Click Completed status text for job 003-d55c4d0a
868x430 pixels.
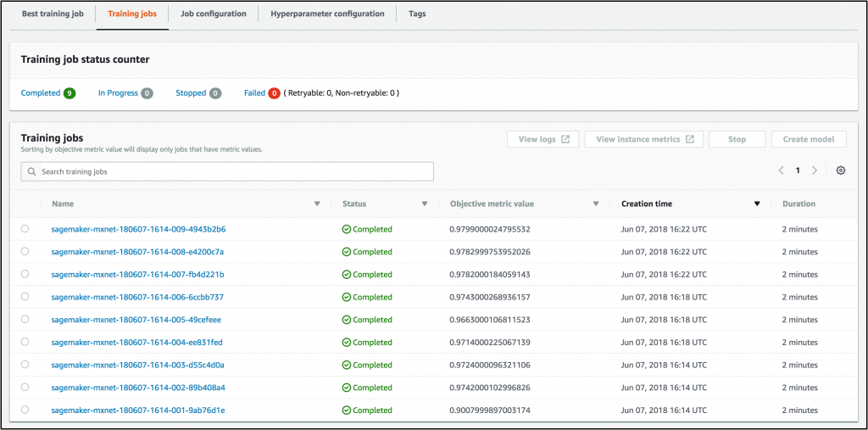[373, 366]
